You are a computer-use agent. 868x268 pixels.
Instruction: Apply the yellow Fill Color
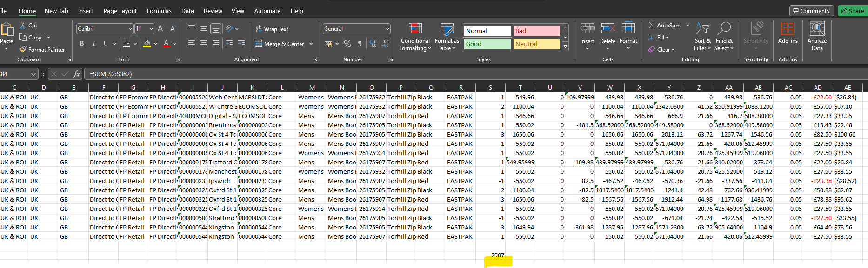pyautogui.click(x=147, y=44)
